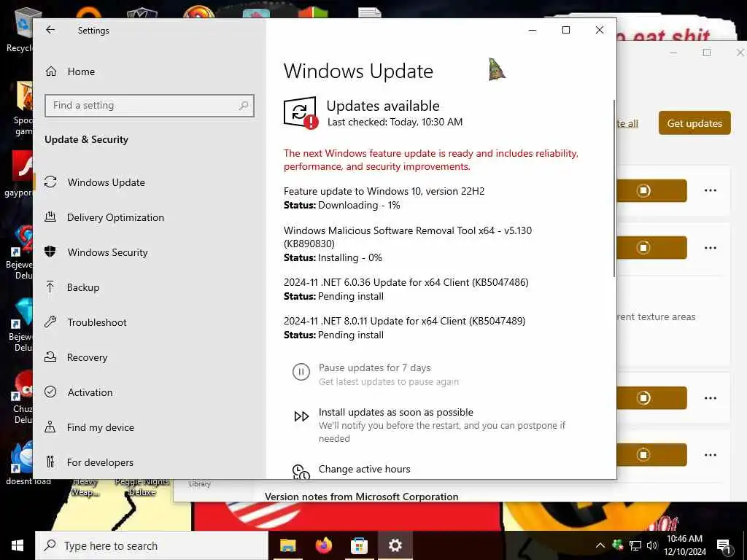The image size is (747, 560).
Task: Go back using the Settings back arrow
Action: 50,30
